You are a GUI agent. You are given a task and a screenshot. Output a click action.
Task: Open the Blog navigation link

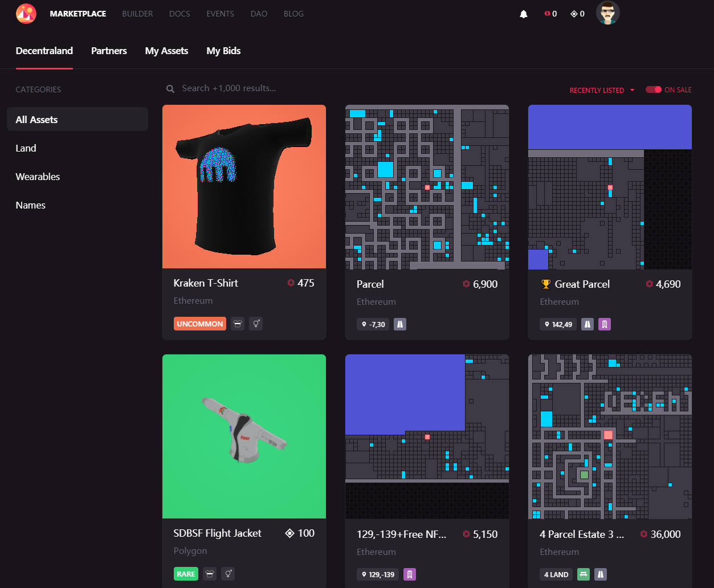point(293,14)
